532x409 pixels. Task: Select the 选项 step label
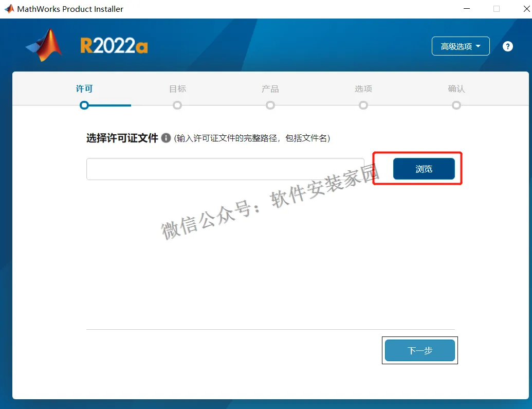pos(363,88)
